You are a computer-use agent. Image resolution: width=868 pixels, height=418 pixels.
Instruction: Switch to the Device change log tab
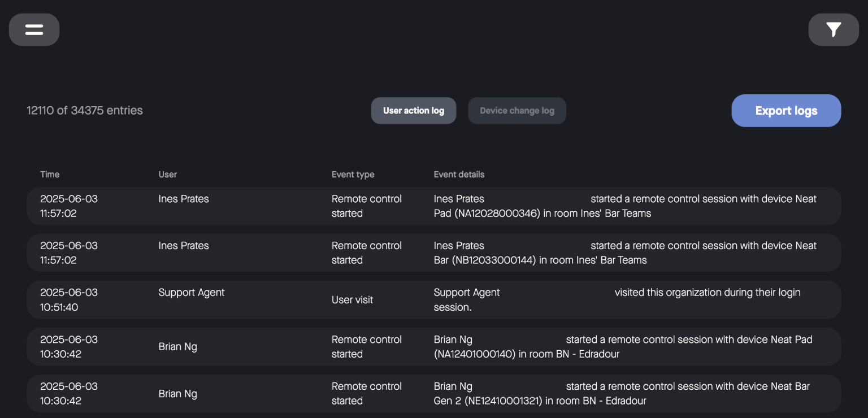[517, 110]
